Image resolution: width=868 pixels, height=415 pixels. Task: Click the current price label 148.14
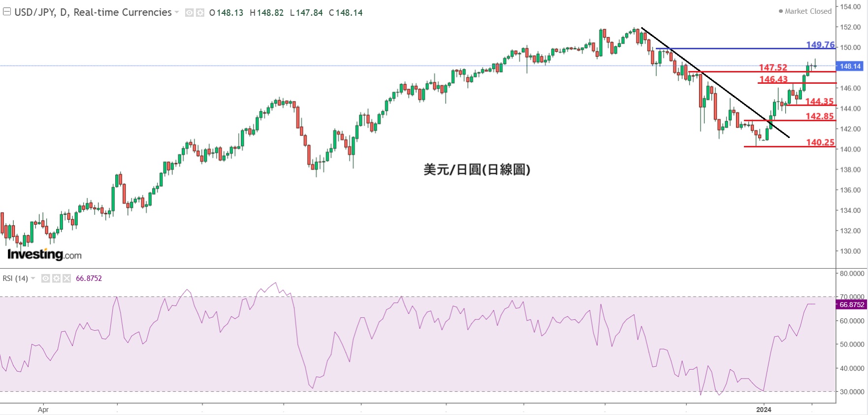click(x=850, y=66)
